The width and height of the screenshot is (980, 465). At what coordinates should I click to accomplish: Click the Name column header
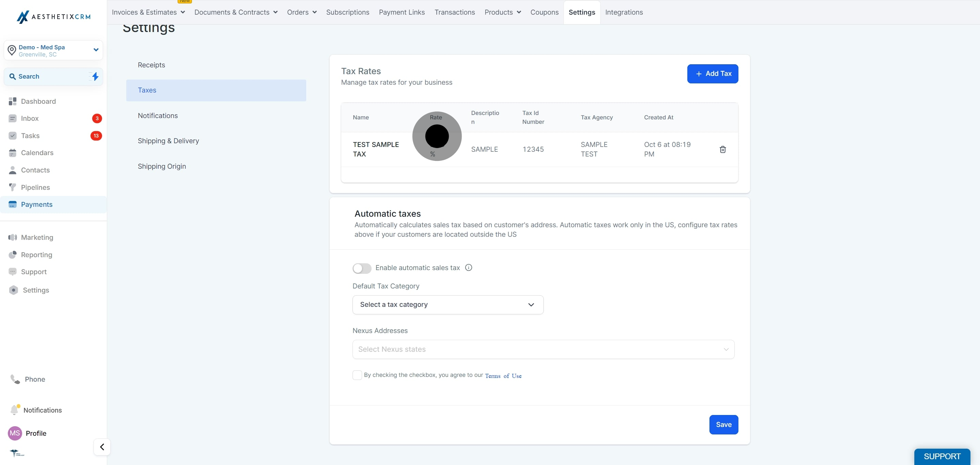pos(361,117)
